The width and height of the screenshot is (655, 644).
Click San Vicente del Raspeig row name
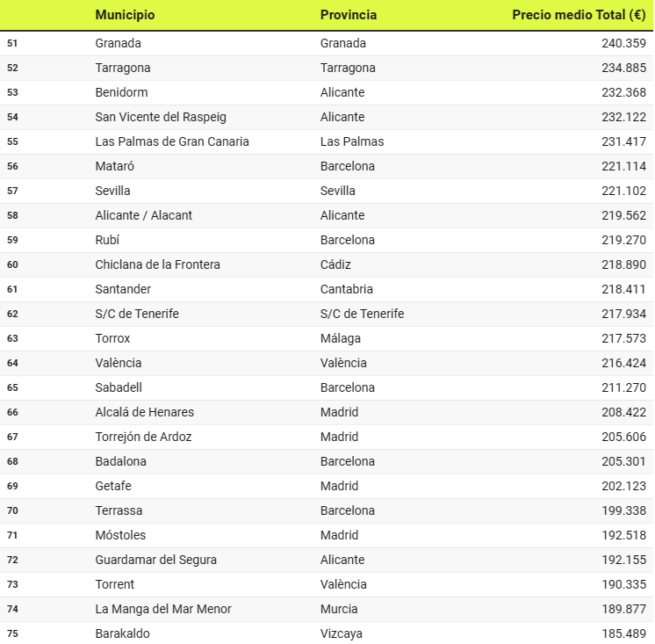(162, 117)
